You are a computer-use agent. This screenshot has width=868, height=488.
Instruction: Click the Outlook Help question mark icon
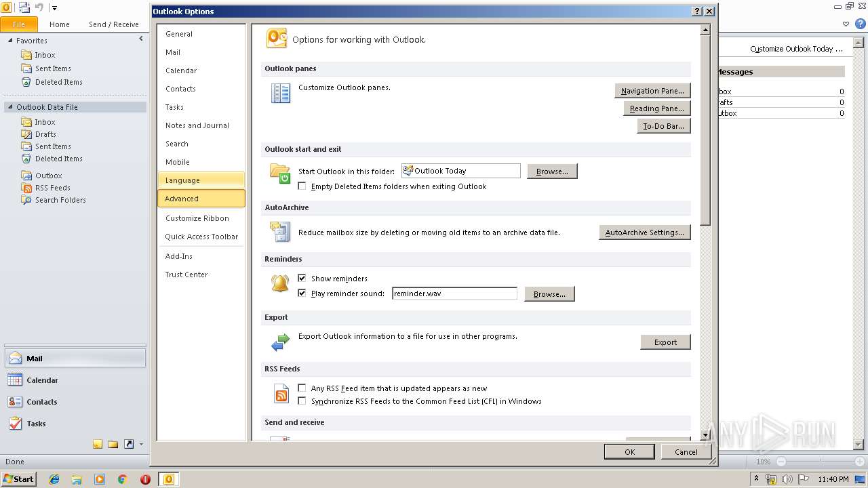click(861, 24)
